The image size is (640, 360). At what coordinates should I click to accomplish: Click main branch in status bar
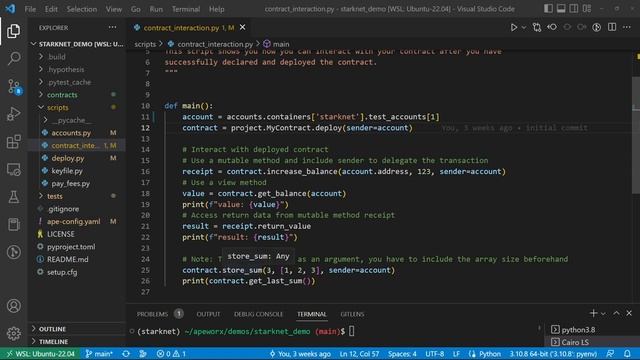pyautogui.click(x=99, y=354)
